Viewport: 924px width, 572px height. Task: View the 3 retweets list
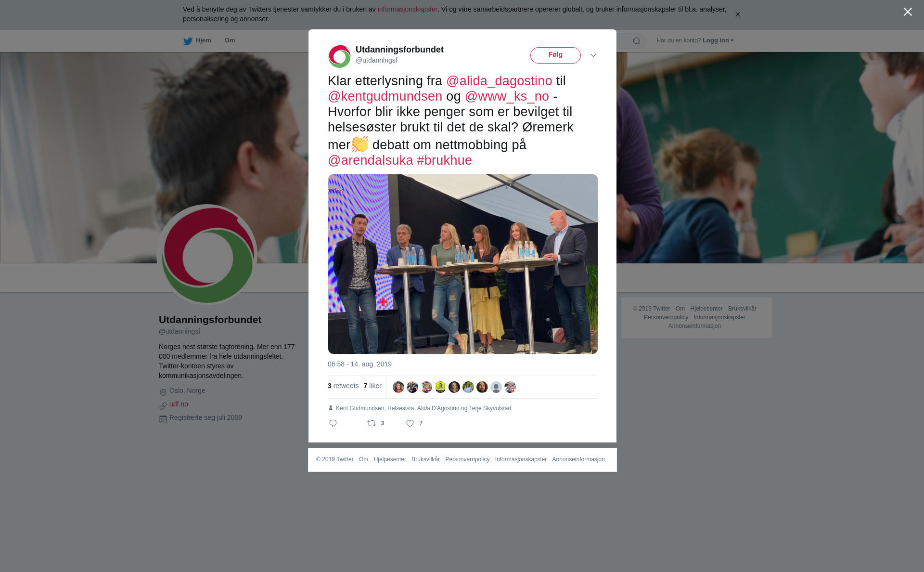(x=343, y=386)
